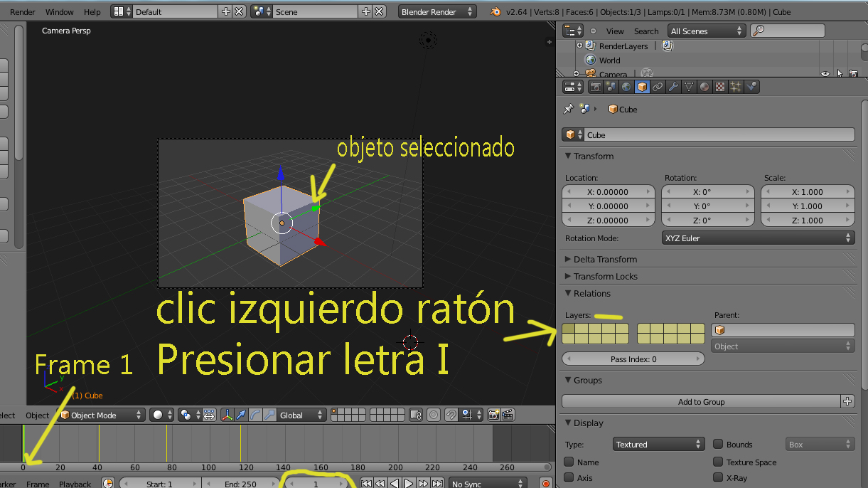Expand the RenderLayers tree item
This screenshot has height=488, width=868.
[x=579, y=46]
